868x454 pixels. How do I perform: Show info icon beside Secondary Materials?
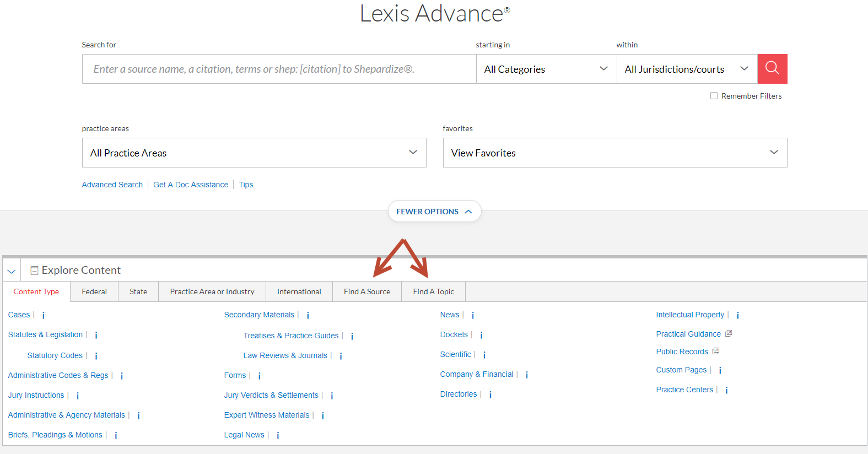pyautogui.click(x=308, y=315)
